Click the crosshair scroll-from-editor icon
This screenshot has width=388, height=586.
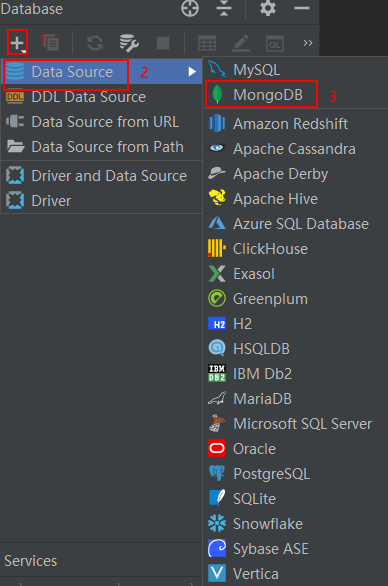click(x=190, y=8)
